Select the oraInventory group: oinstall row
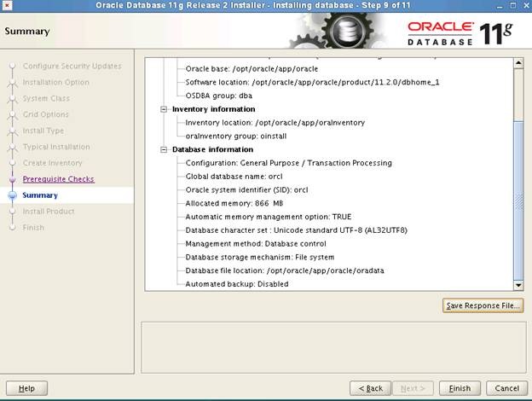 (236, 137)
